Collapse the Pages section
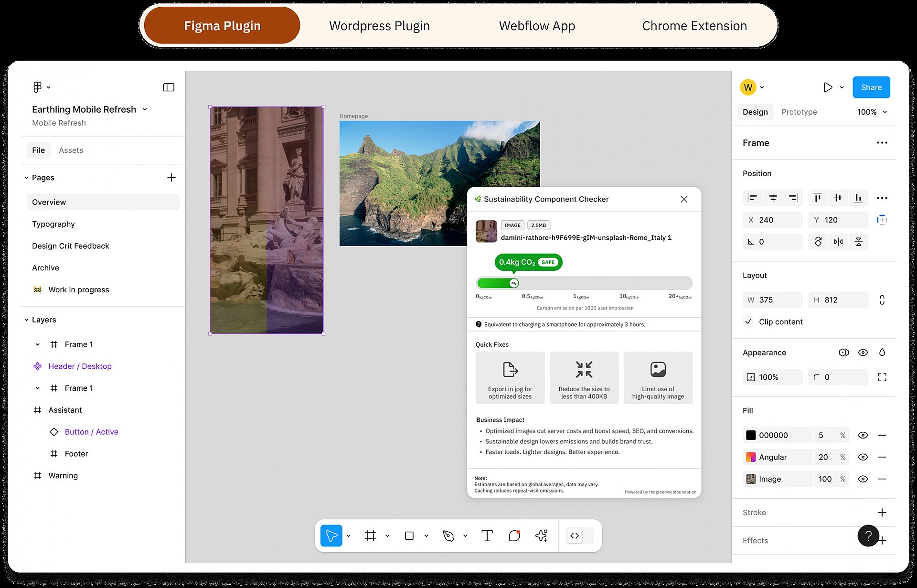Image resolution: width=917 pixels, height=588 pixels. point(27,178)
